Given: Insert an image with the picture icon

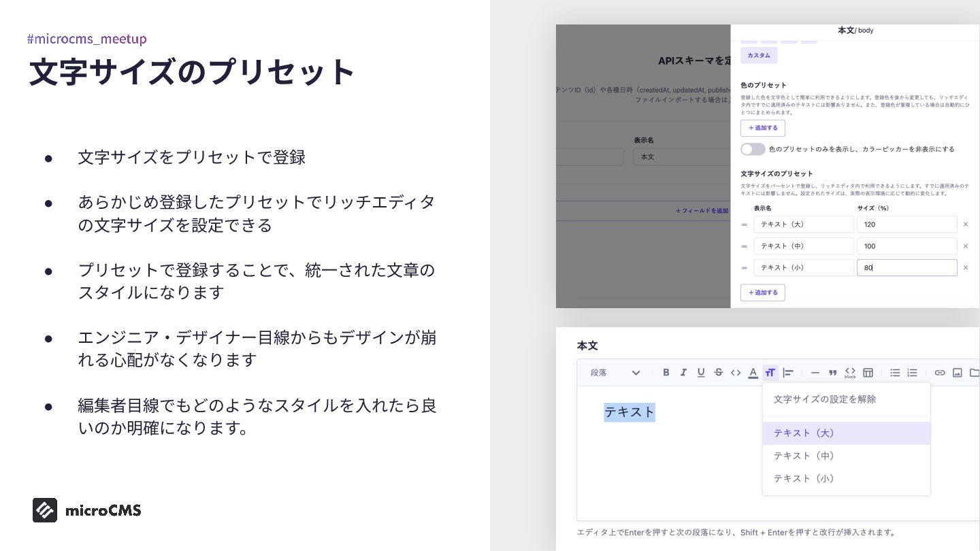Looking at the screenshot, I should 958,373.
